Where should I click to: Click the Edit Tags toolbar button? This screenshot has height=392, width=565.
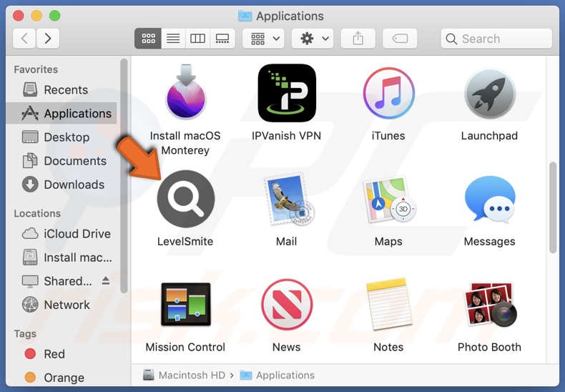400,38
